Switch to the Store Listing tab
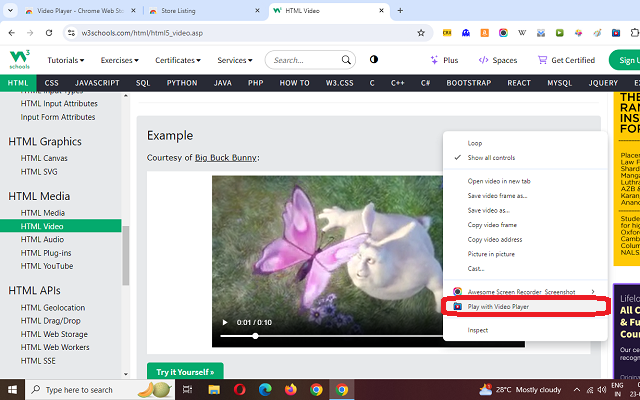640x400 pixels. pos(178,11)
